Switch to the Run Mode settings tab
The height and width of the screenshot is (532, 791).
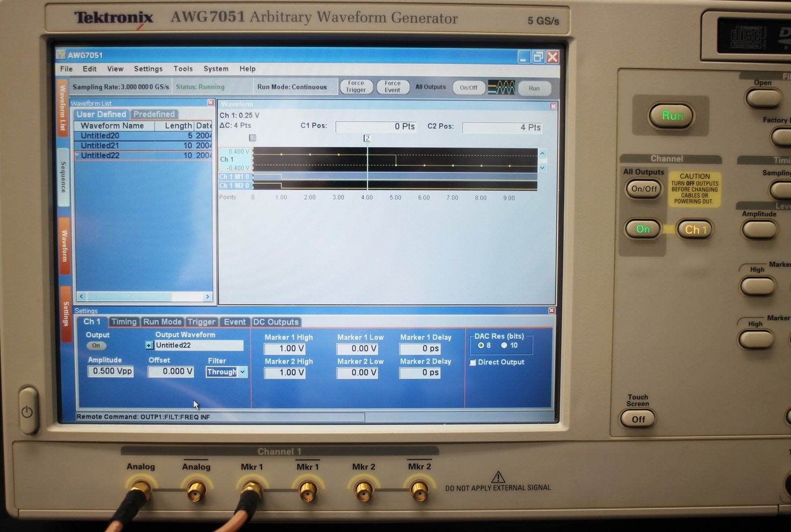(x=163, y=322)
